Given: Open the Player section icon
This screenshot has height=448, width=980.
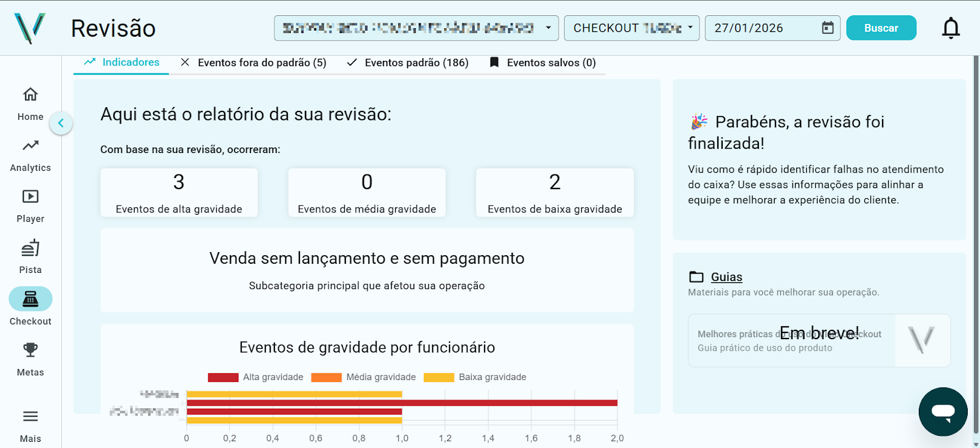Looking at the screenshot, I should pyautogui.click(x=30, y=197).
